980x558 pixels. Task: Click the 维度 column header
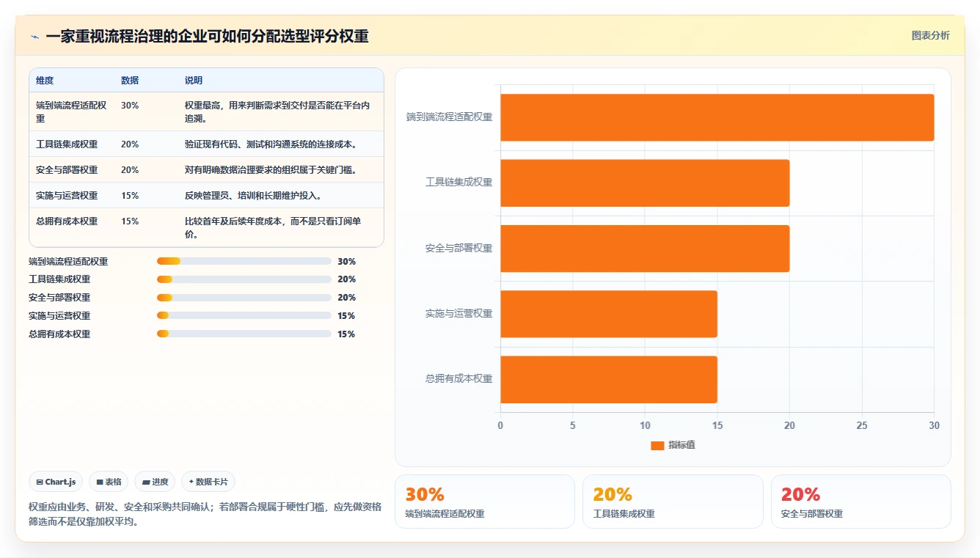tap(45, 81)
